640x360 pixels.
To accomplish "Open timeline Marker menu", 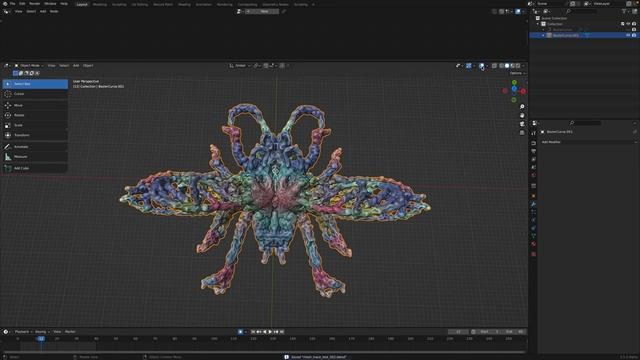I will 70,332.
